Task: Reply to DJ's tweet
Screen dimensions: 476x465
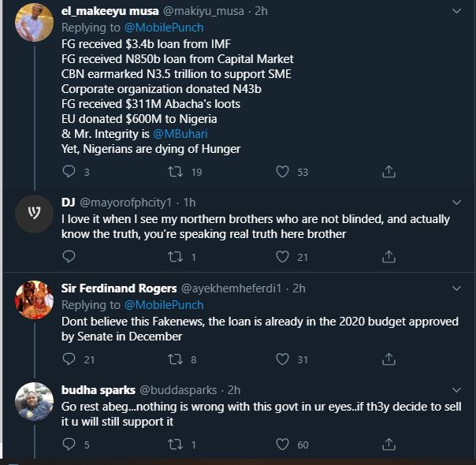Action: pyautogui.click(x=69, y=256)
